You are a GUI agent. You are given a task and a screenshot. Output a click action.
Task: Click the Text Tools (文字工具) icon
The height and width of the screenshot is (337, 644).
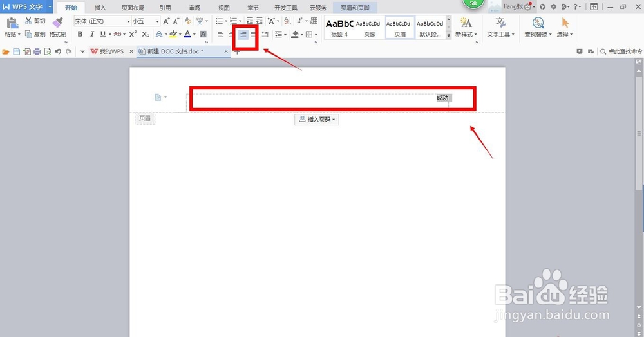(500, 23)
